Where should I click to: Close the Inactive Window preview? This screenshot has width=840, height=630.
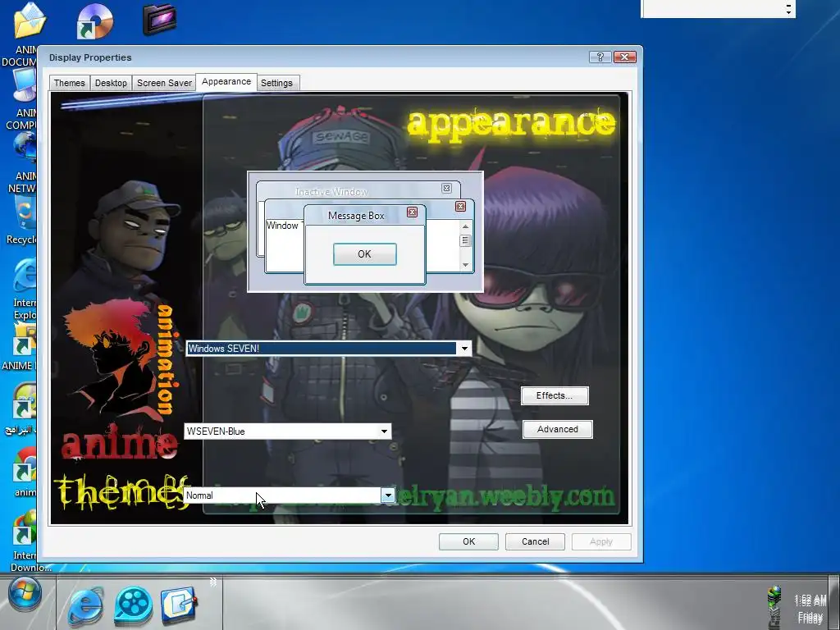coord(446,188)
